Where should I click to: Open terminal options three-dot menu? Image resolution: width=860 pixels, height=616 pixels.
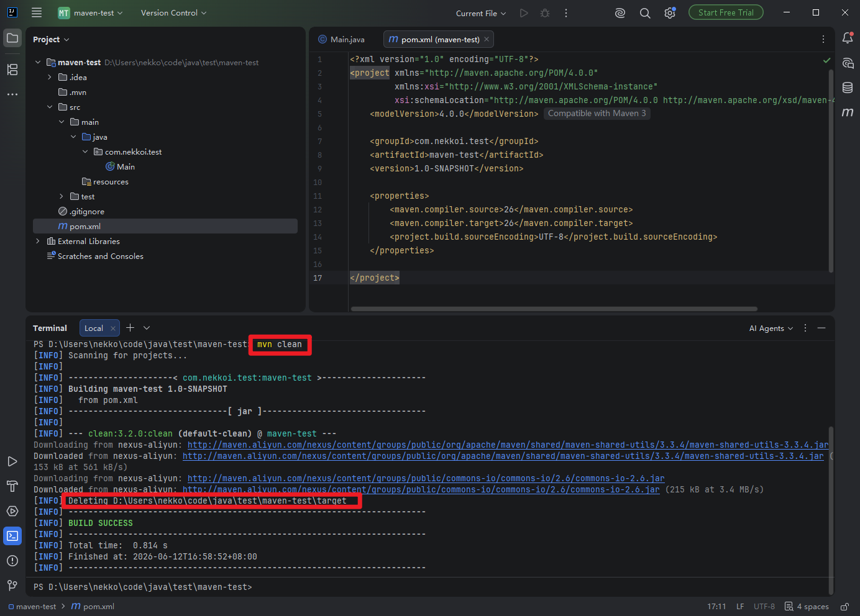805,328
